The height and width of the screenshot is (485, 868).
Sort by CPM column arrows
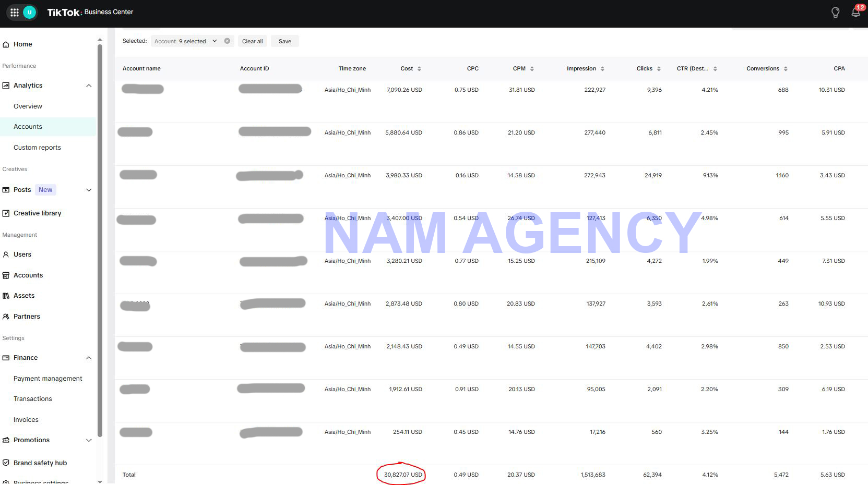pyautogui.click(x=532, y=69)
